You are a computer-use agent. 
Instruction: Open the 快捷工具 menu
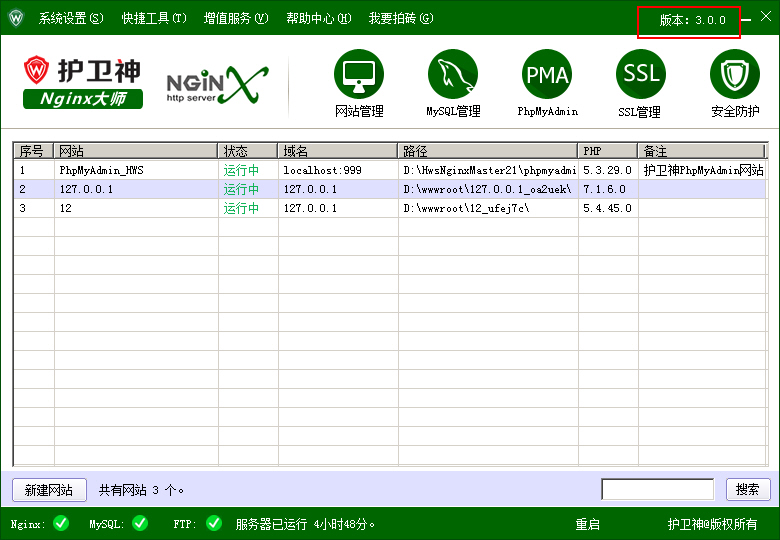click(154, 18)
